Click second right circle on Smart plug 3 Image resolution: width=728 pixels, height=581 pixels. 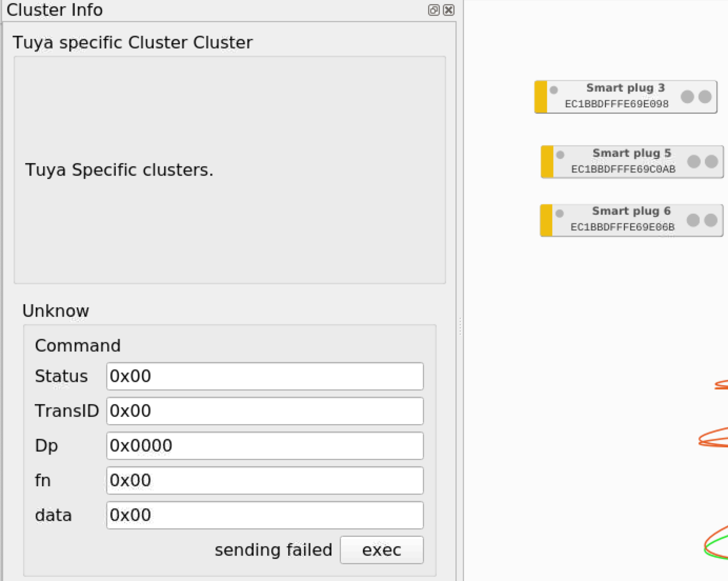pos(705,96)
